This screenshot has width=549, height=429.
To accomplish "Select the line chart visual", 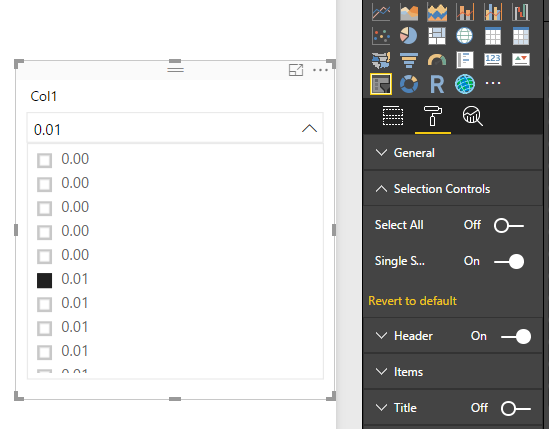I will 381,12.
